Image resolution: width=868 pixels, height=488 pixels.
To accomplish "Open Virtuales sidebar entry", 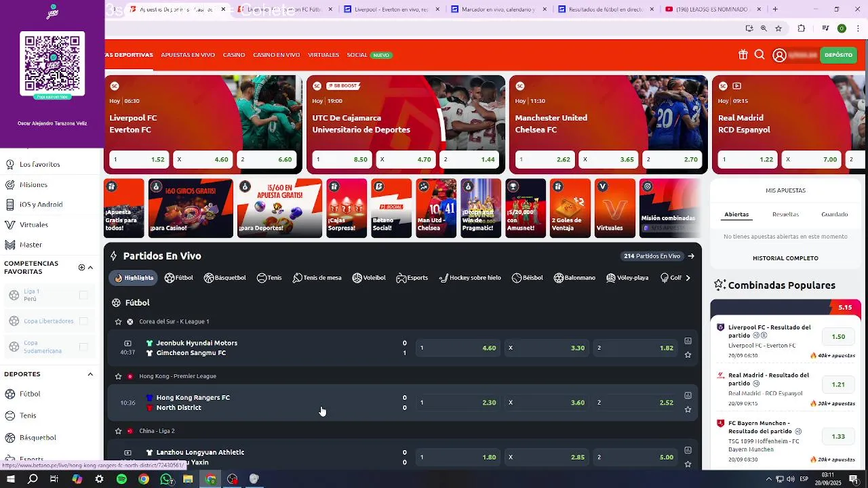I will [x=34, y=225].
